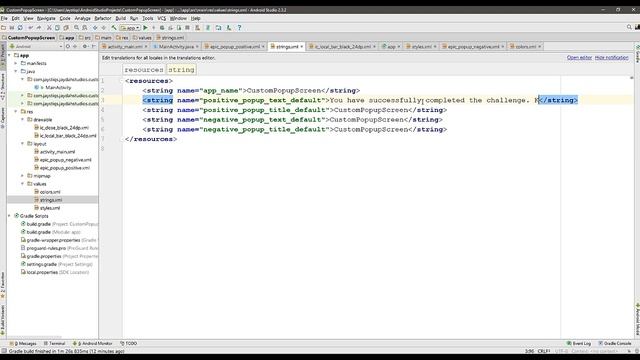Click the project panel settings gear icon

[85, 47]
